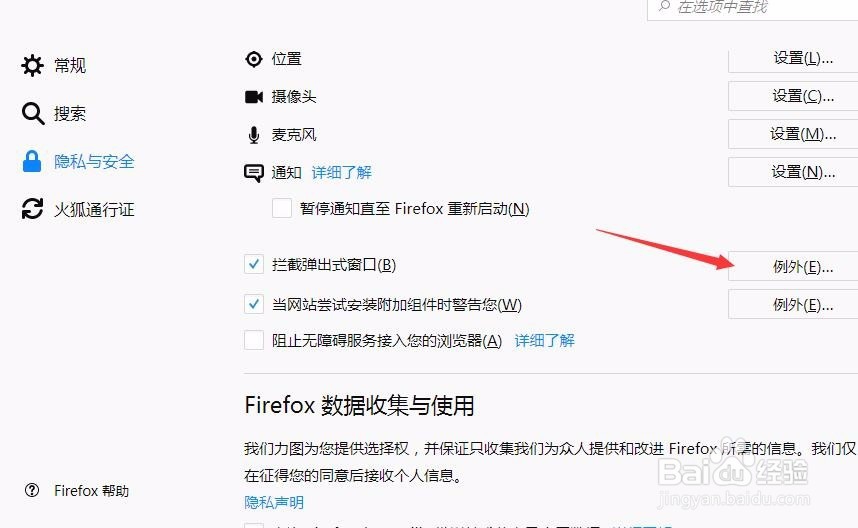Image resolution: width=858 pixels, height=528 pixels.
Task: Uncheck 拦截弹出式窗口 checkbox
Action: click(x=254, y=264)
